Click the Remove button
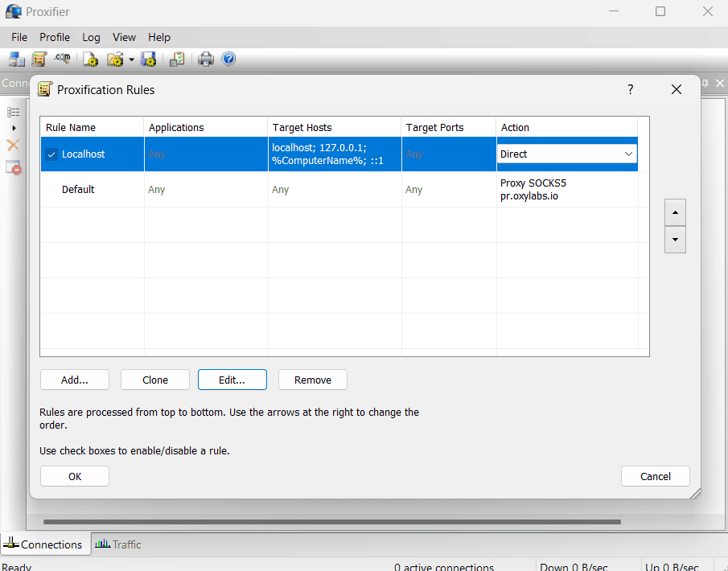Viewport: 728px width, 571px height. coord(312,380)
